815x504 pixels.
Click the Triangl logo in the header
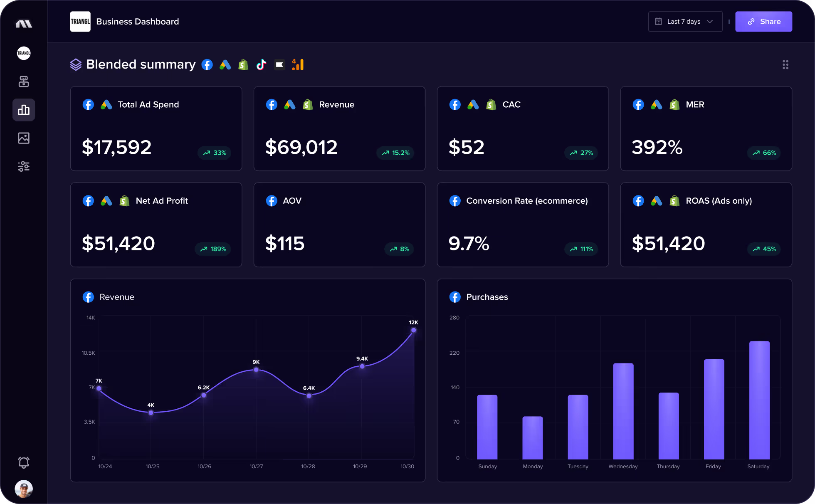point(80,22)
